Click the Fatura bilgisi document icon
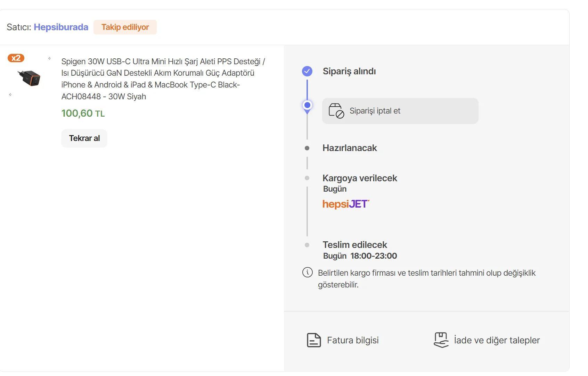588x376 pixels. click(314, 340)
